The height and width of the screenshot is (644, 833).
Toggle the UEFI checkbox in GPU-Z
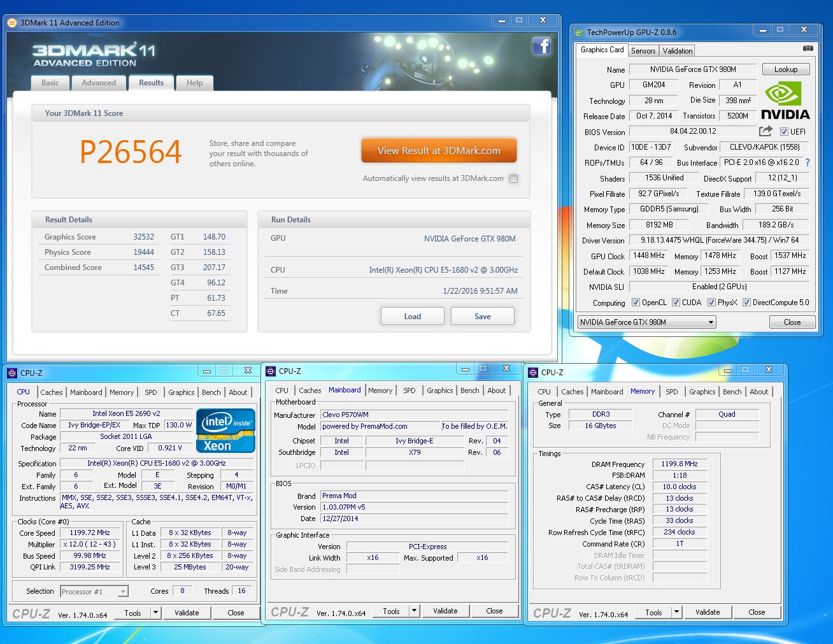coord(784,132)
